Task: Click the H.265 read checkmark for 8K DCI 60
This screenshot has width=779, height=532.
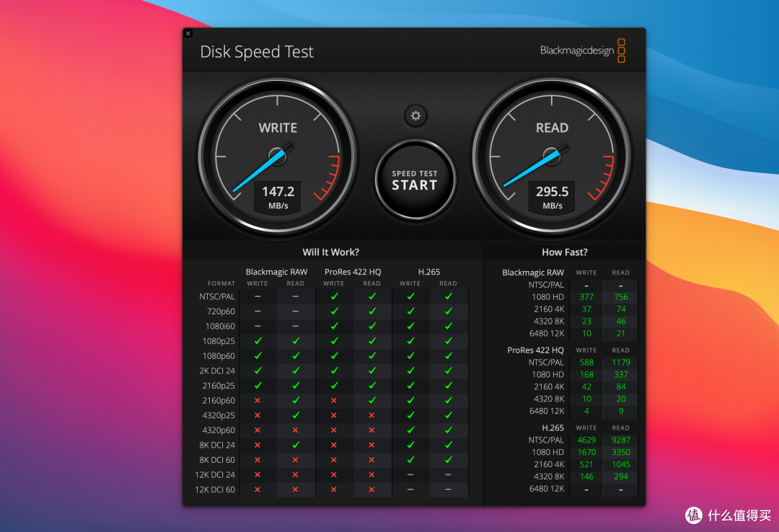Action: coord(448,459)
